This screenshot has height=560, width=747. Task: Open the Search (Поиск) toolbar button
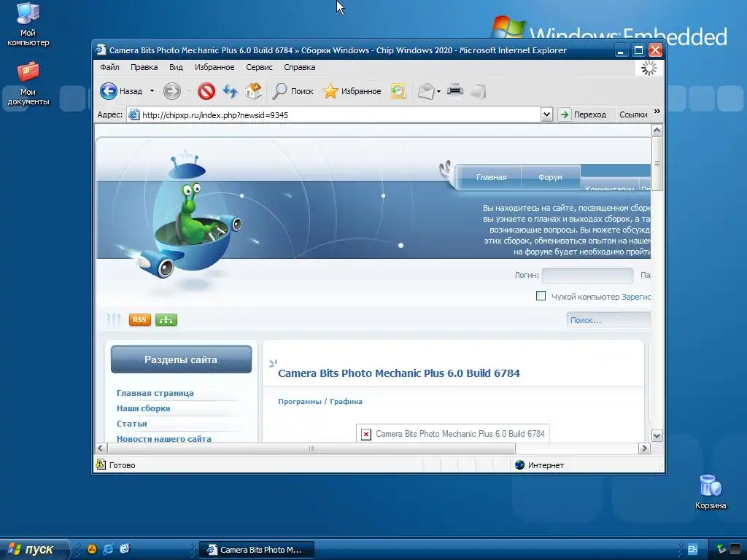(293, 91)
